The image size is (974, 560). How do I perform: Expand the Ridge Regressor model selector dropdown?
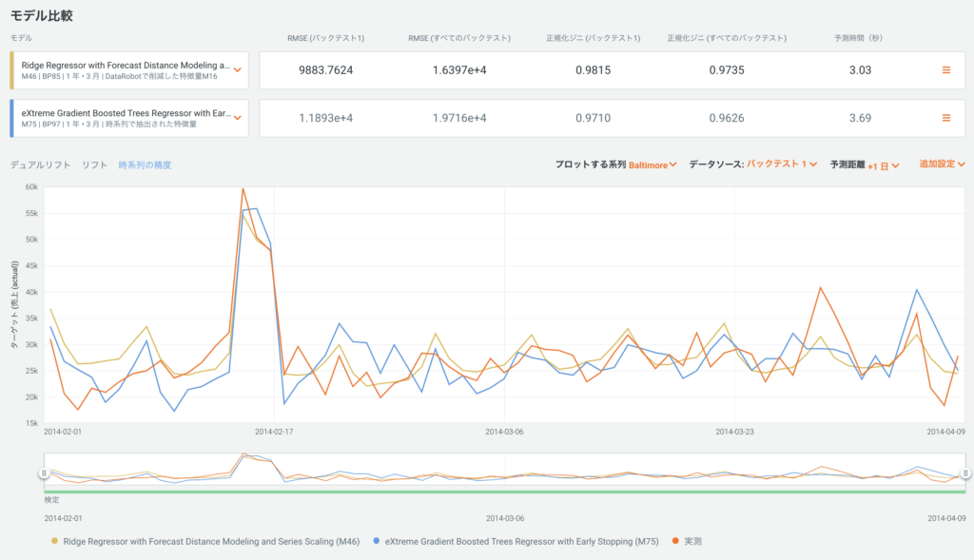click(237, 70)
